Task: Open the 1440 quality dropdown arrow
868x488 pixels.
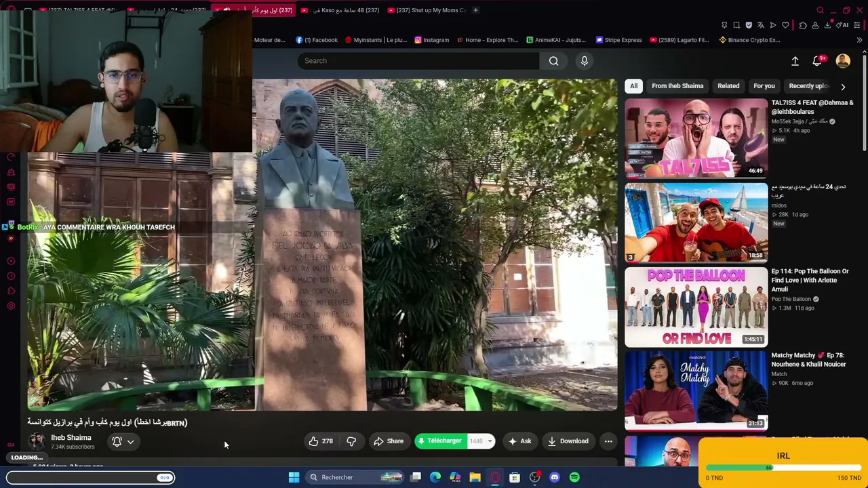Action: (x=490, y=441)
